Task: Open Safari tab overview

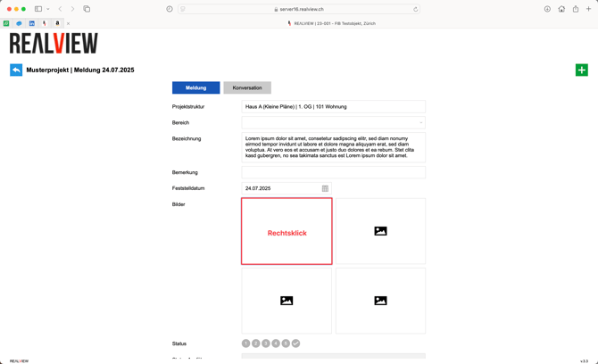Action: coord(87,9)
